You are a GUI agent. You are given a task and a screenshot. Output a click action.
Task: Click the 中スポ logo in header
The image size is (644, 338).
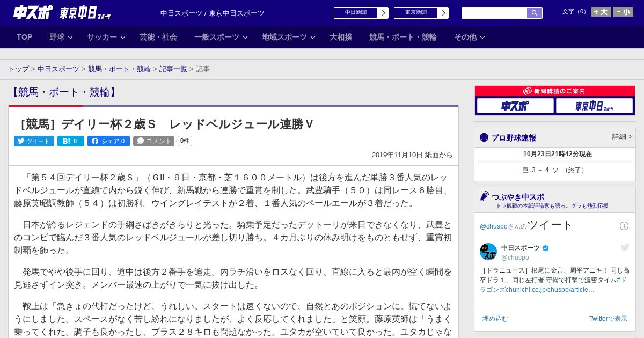click(x=33, y=12)
